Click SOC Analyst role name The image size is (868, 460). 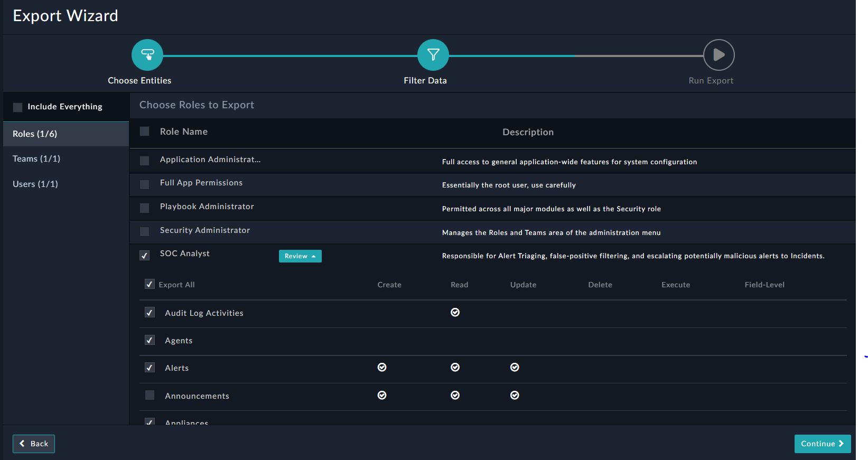click(x=185, y=254)
